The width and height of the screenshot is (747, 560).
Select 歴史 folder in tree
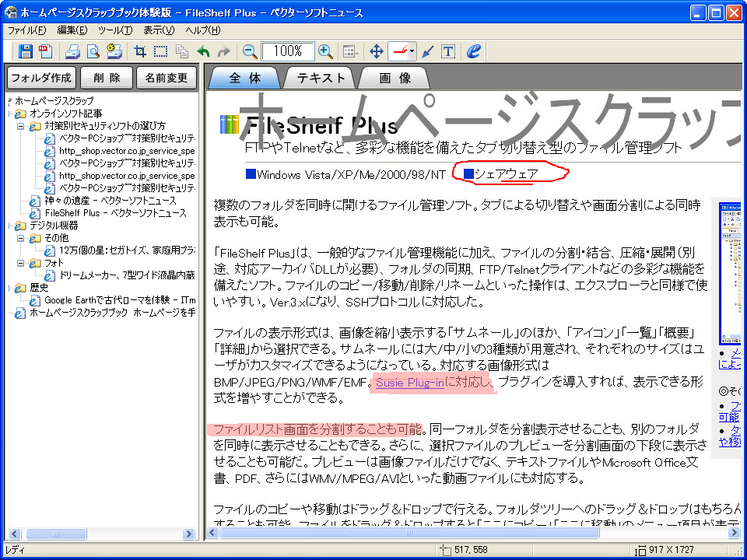39,288
